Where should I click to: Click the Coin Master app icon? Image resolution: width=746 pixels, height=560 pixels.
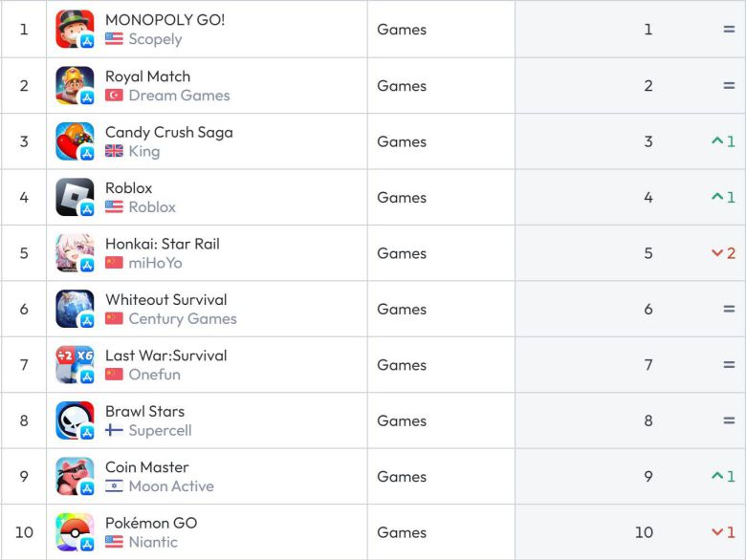[x=75, y=477]
